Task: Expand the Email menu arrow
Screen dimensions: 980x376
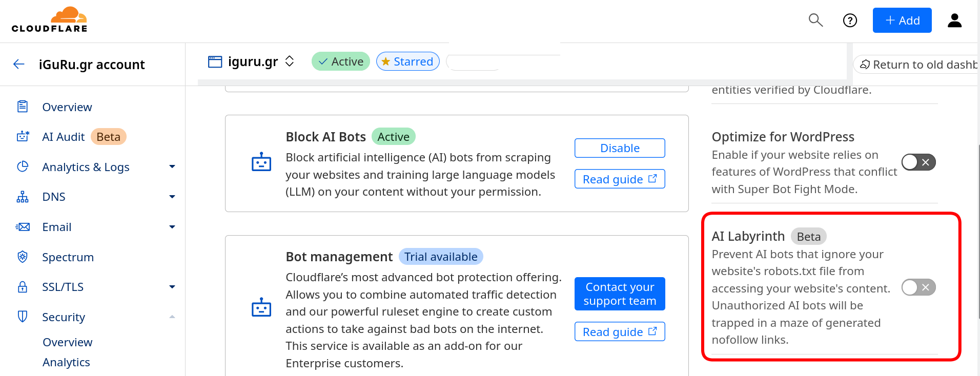Action: click(172, 227)
